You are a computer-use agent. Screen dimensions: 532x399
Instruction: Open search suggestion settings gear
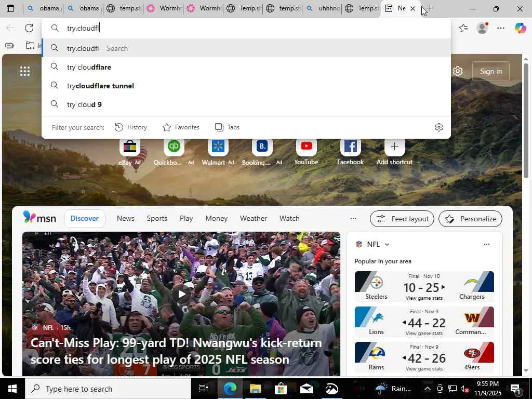[x=438, y=127]
